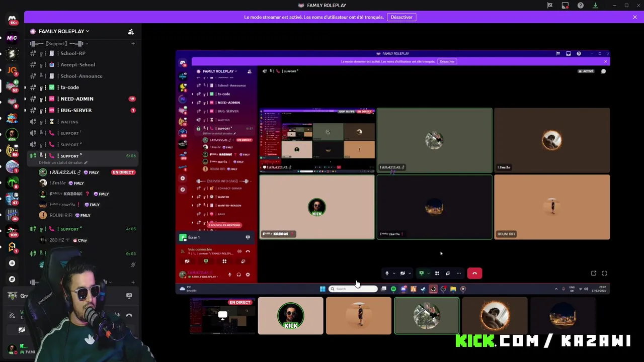Open the server icon with badge 109
The height and width of the screenshot is (362, 644).
tap(12, 231)
